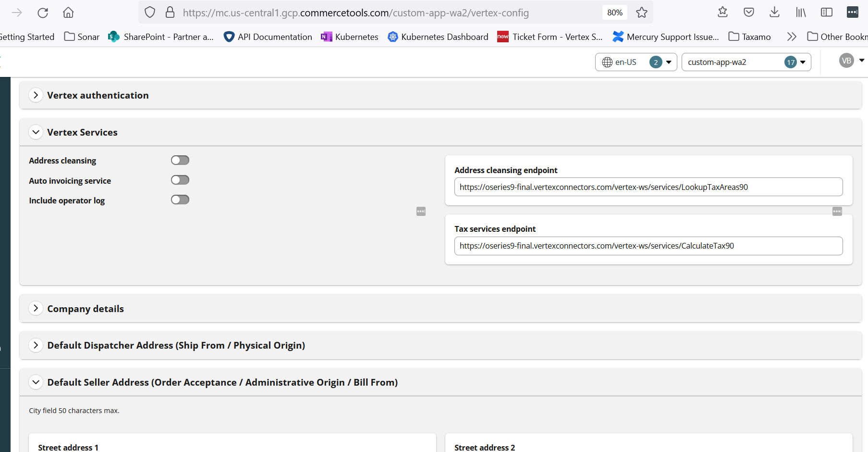This screenshot has height=452, width=868.
Task: Enable the Address cleansing toggle
Action: click(x=180, y=160)
